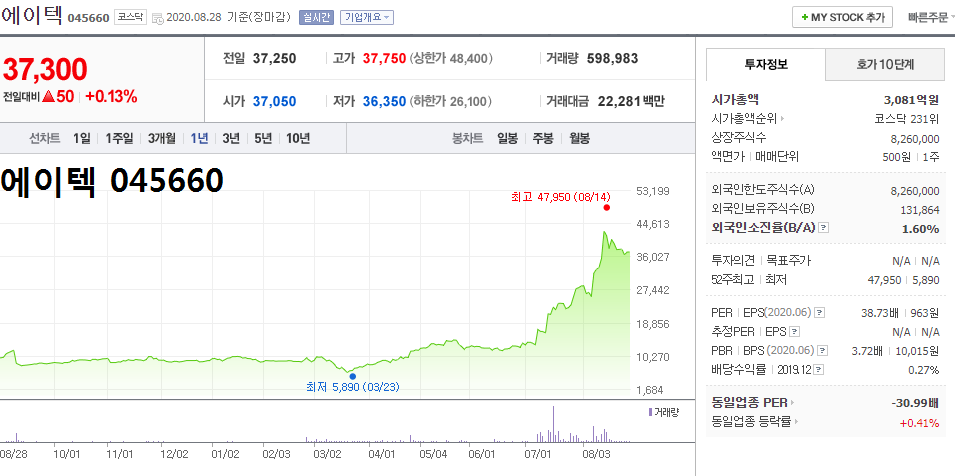Click the 코스닥 market badge

point(130,17)
